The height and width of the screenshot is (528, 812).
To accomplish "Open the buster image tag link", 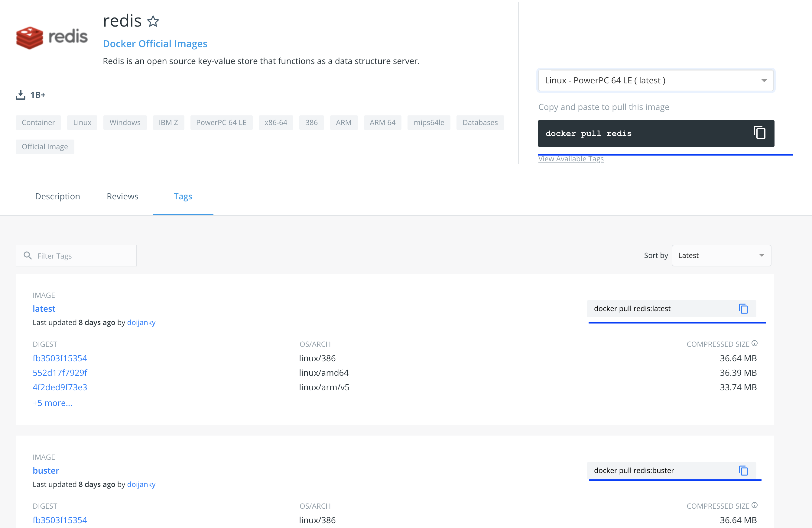I will coord(46,470).
